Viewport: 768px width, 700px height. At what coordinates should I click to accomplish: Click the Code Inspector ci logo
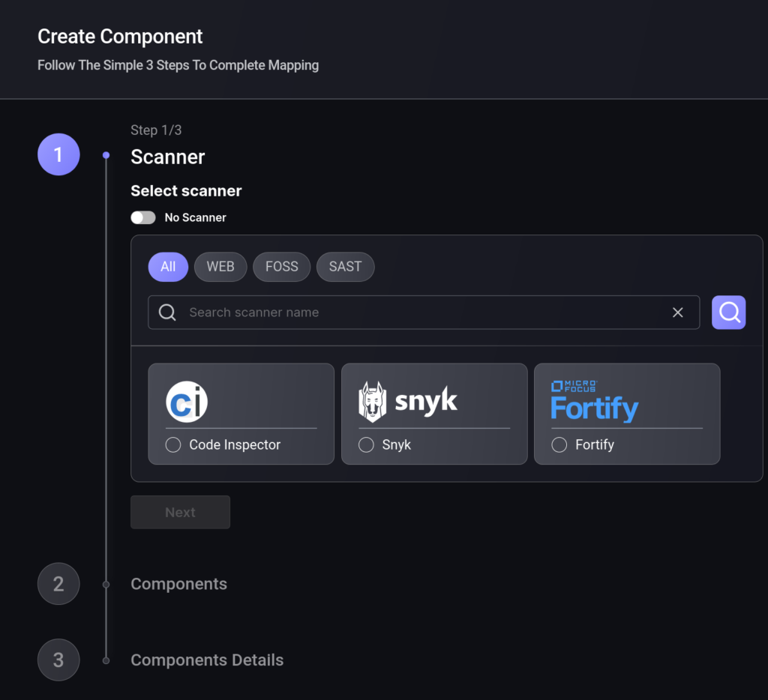coord(187,402)
